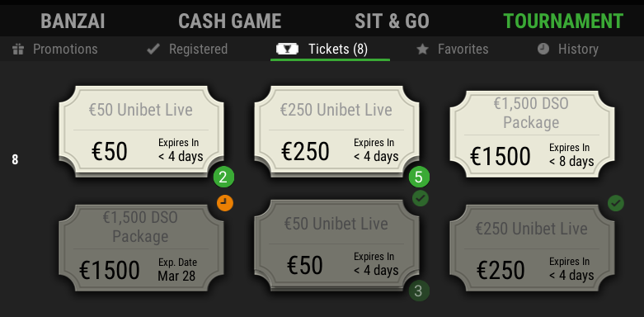Open the CASH GAME tab

tap(229, 21)
